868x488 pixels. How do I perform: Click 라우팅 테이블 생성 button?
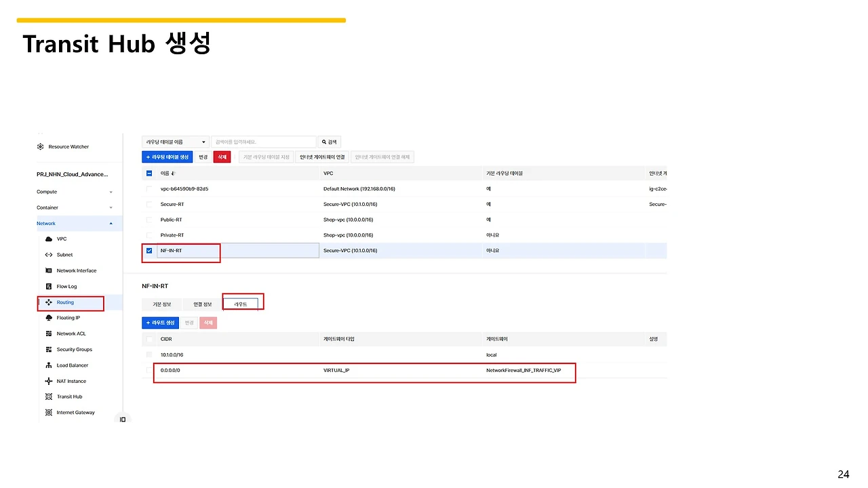click(167, 157)
